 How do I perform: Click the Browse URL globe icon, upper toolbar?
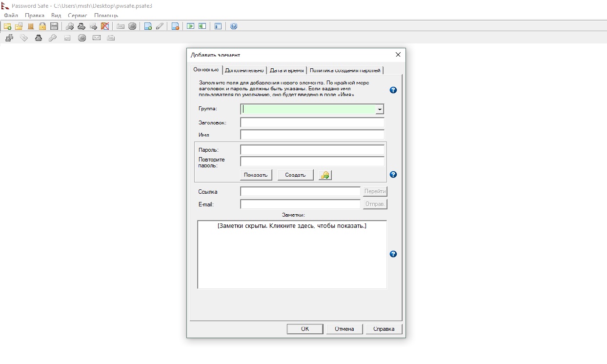[x=132, y=26]
